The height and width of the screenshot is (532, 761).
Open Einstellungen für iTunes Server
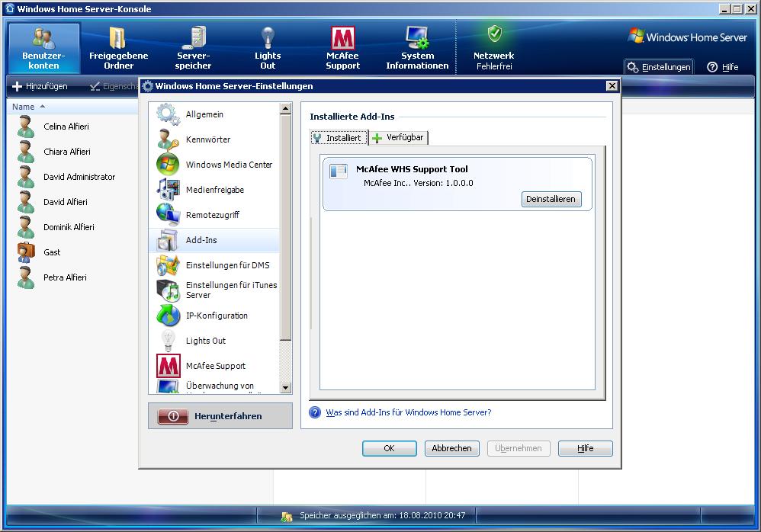click(x=230, y=290)
